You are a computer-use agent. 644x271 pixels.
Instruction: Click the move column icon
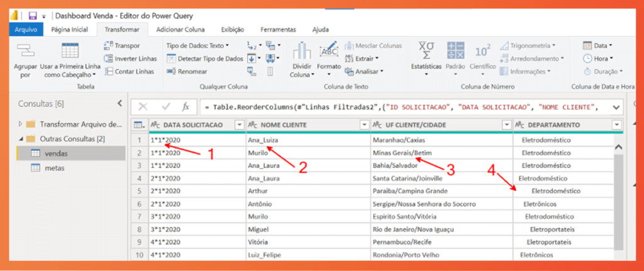tap(270, 58)
